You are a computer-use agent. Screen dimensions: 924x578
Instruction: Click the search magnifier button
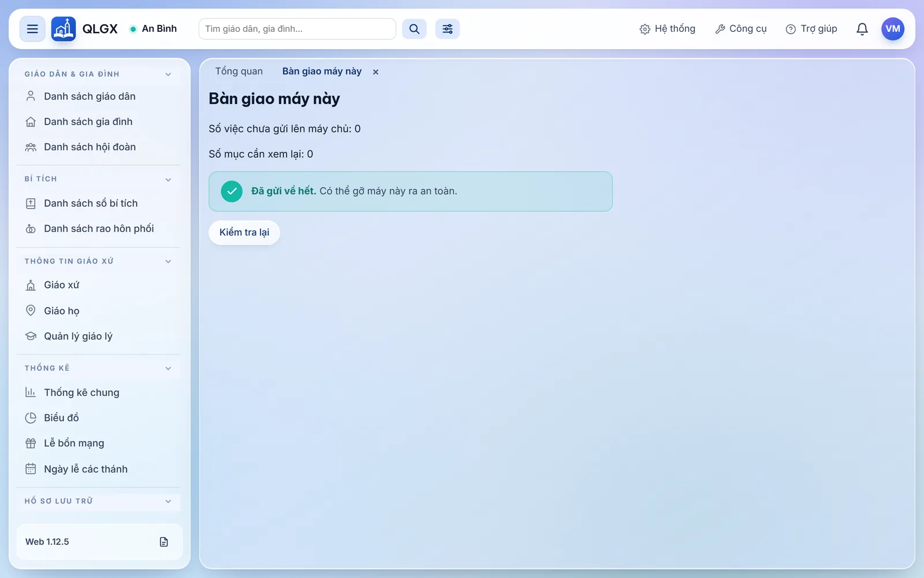pos(414,29)
